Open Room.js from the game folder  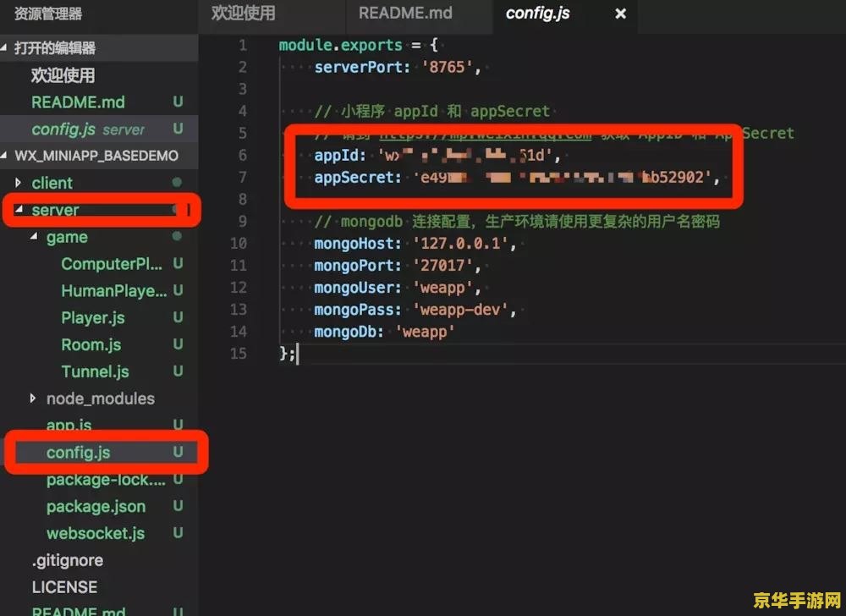coord(91,345)
